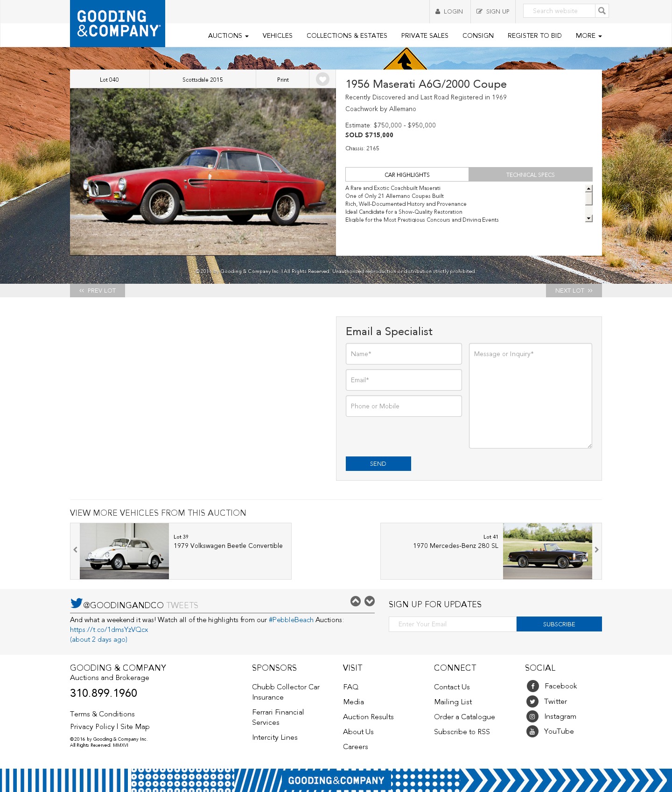Switch to the Technical Specs tab

point(531,175)
